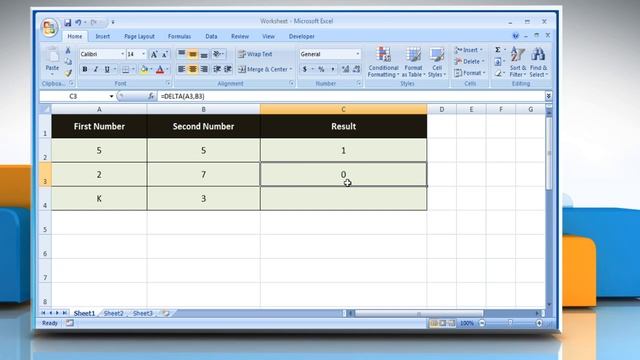Screen dimensions: 640x360
Task: Click Insert cells button
Action: [469, 50]
